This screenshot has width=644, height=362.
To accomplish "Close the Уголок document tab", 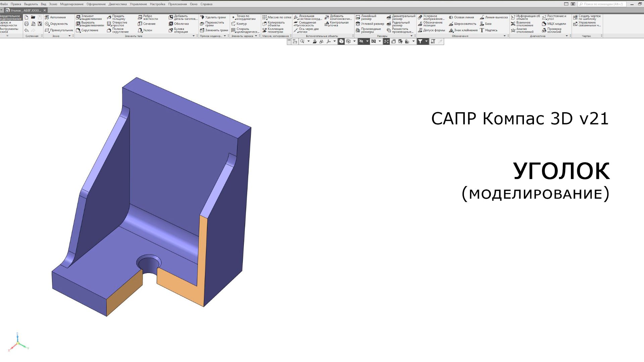I will click(45, 10).
